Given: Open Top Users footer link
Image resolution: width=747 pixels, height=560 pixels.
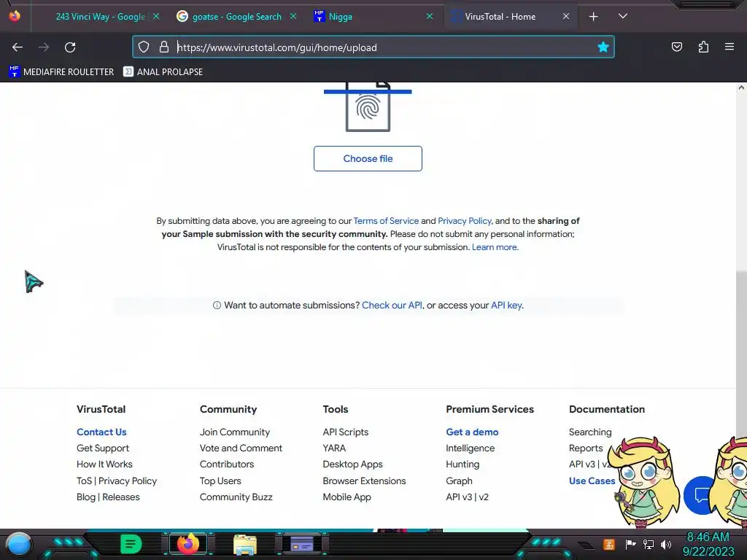Looking at the screenshot, I should [x=220, y=481].
